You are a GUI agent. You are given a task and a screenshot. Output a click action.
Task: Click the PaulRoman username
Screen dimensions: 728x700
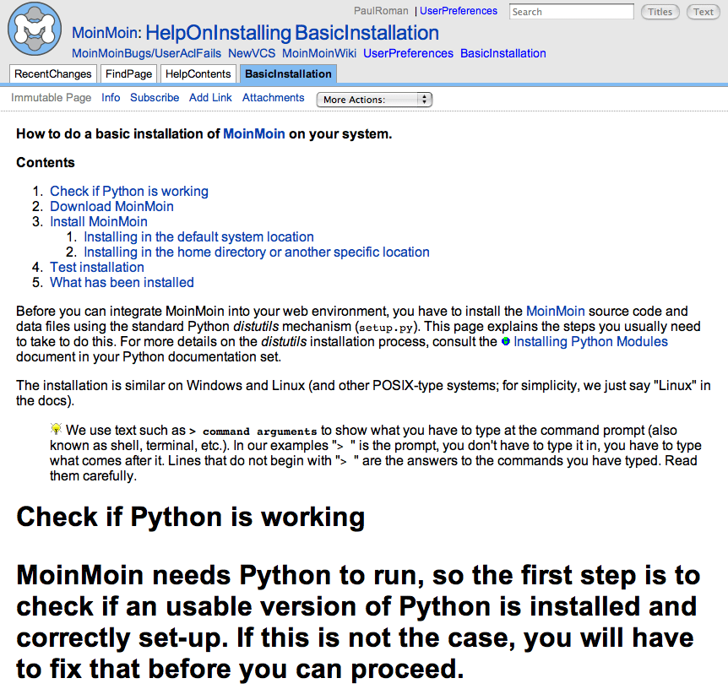point(381,11)
